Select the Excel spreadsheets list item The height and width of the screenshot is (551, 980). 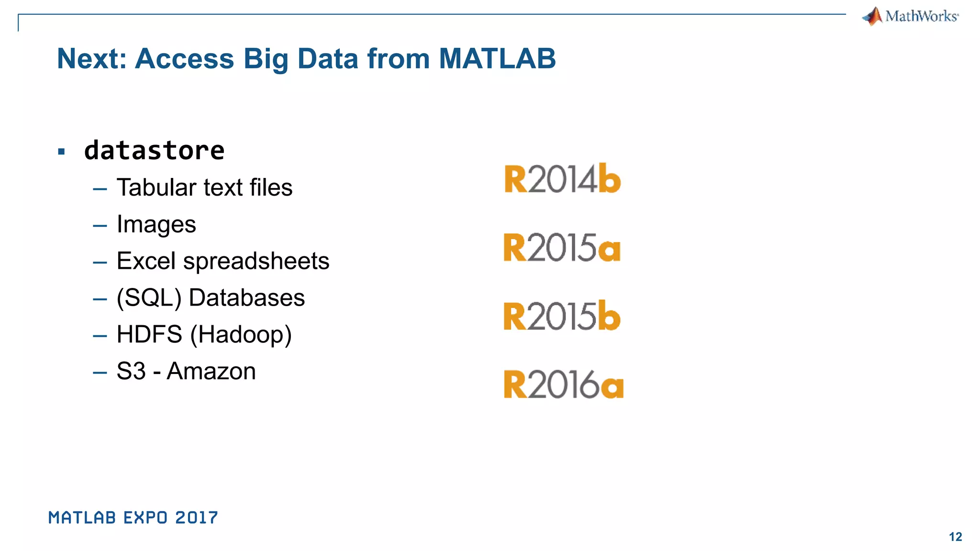[x=223, y=261]
